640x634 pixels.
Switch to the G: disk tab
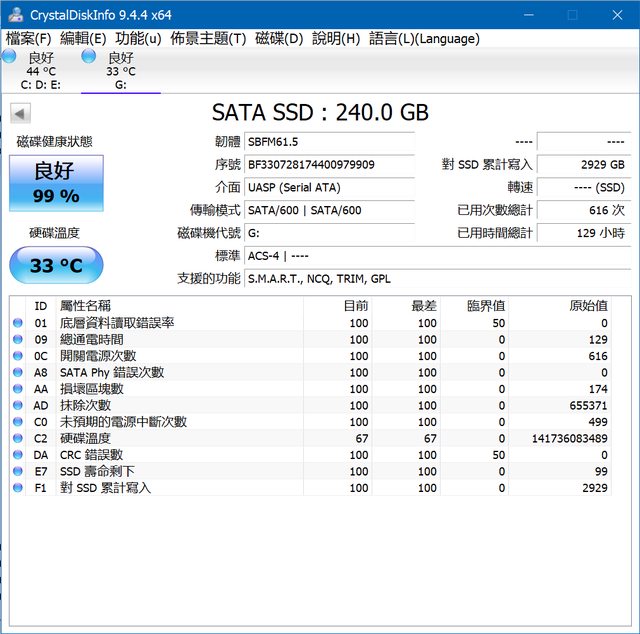tap(120, 71)
